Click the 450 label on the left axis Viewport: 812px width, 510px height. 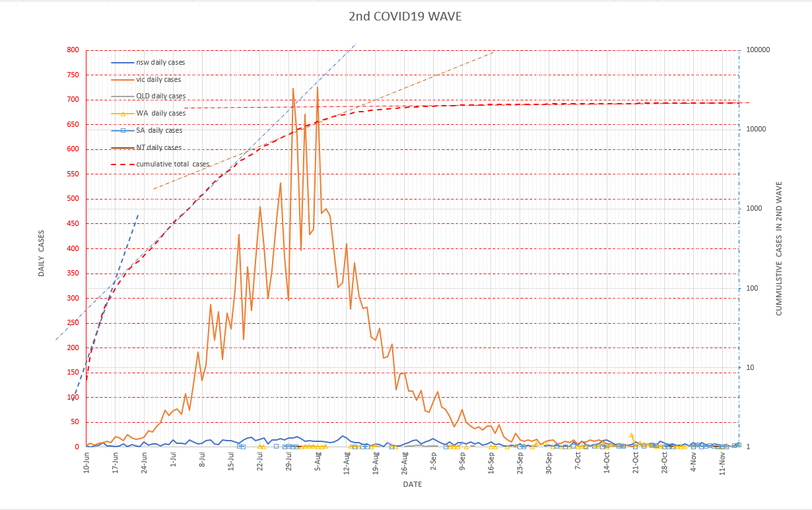point(72,224)
